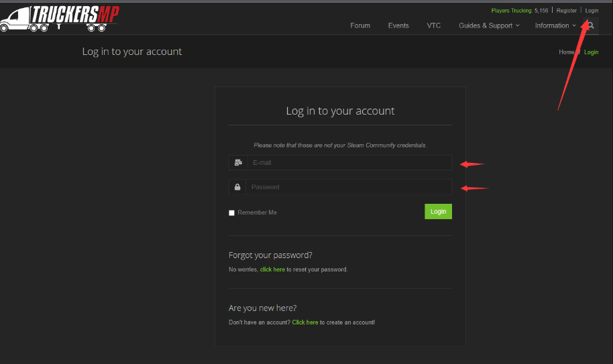Click the padlock icon beside Password
The height and width of the screenshot is (364, 613).
click(237, 187)
